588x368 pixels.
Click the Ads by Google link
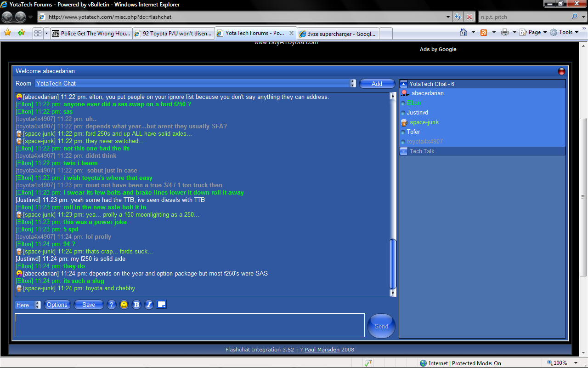pos(438,49)
